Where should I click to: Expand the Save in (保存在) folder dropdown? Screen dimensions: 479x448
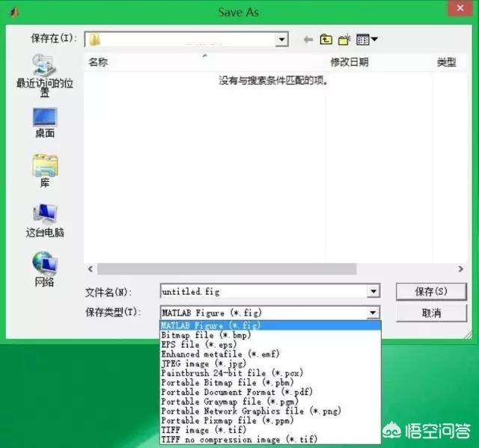point(281,40)
